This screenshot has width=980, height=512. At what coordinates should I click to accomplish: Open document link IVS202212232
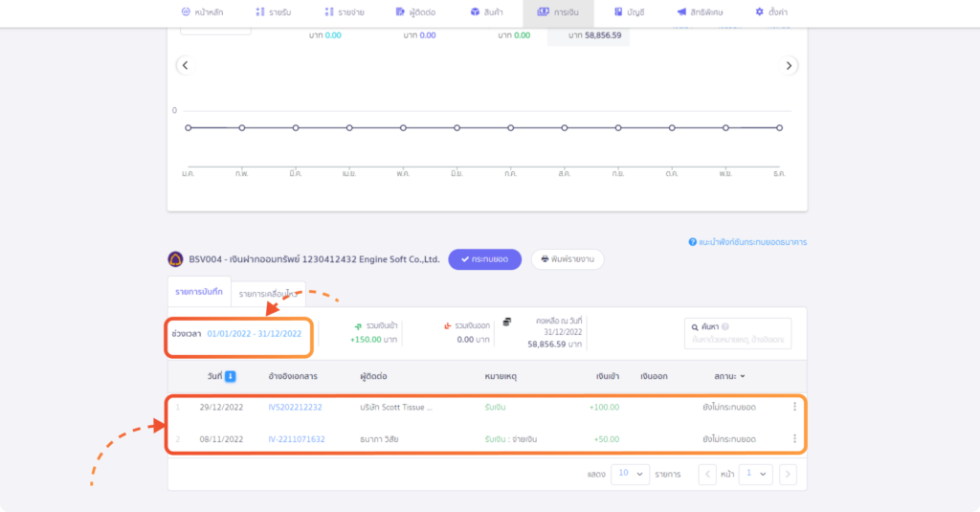pos(295,407)
